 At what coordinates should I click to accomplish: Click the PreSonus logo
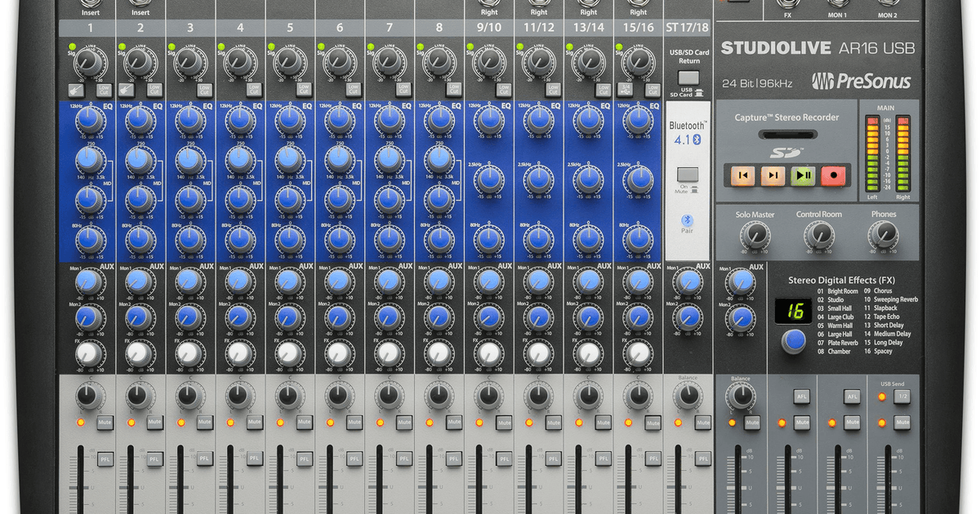862,81
